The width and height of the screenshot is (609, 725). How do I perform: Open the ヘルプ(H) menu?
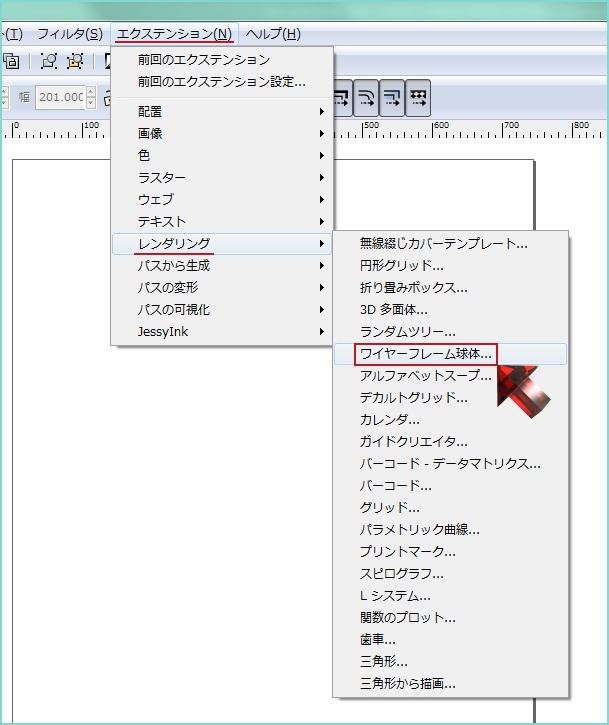click(273, 34)
